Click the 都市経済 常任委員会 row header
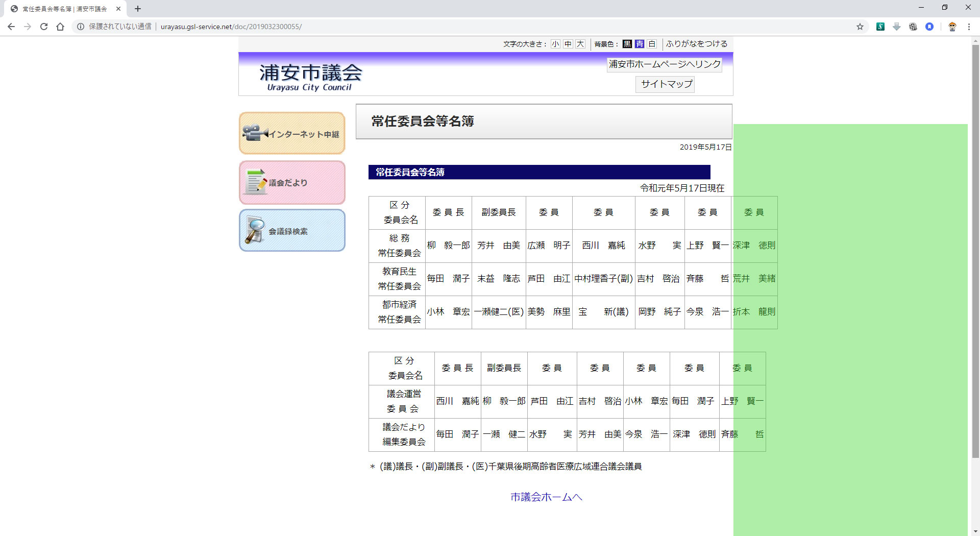This screenshot has width=980, height=536. [397, 312]
